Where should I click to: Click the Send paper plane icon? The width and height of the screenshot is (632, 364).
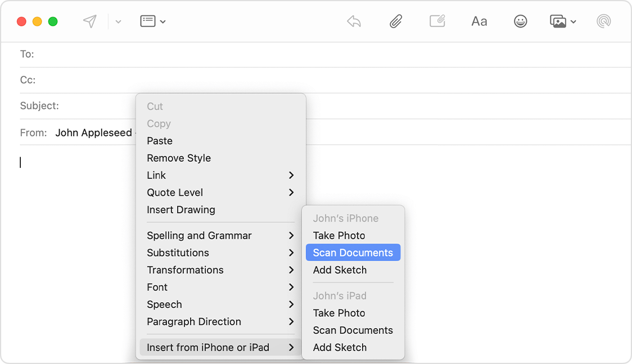(x=89, y=21)
